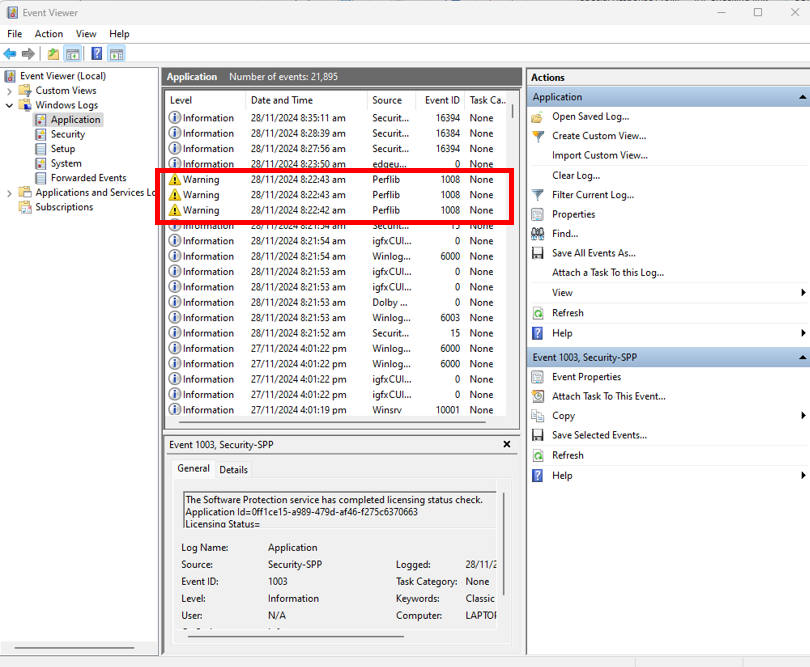Collapse the Windows Logs tree node
810x667 pixels.
coord(9,105)
